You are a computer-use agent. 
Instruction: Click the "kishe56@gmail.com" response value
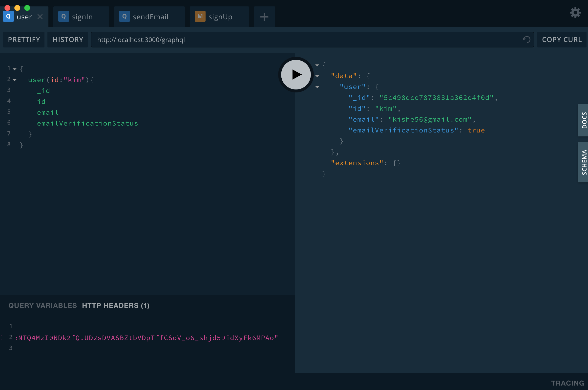pos(430,119)
